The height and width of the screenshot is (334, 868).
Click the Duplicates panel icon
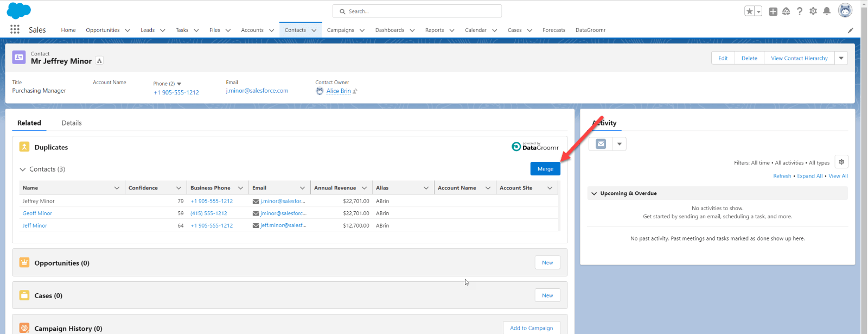click(24, 147)
